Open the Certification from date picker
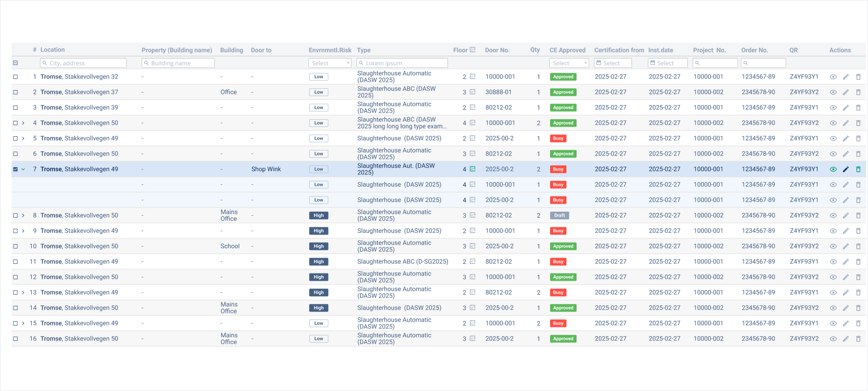The width and height of the screenshot is (868, 391). pyautogui.click(x=613, y=63)
